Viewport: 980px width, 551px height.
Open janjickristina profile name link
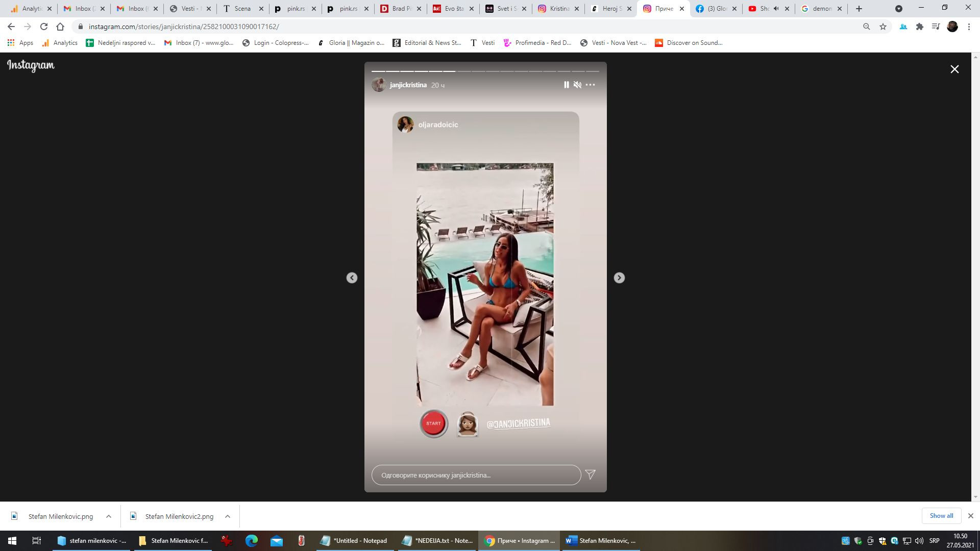408,85
